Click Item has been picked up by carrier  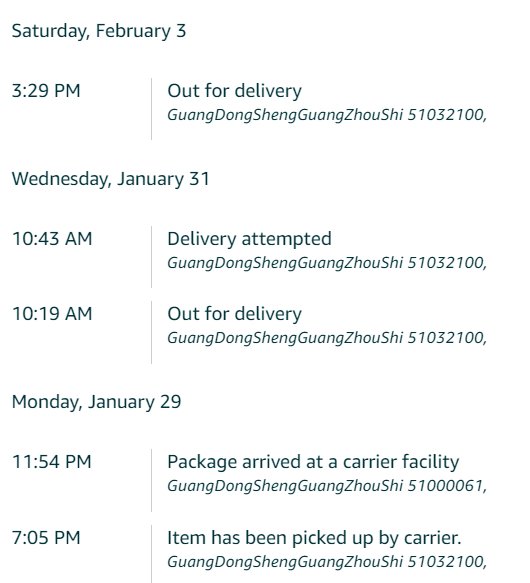tap(314, 538)
